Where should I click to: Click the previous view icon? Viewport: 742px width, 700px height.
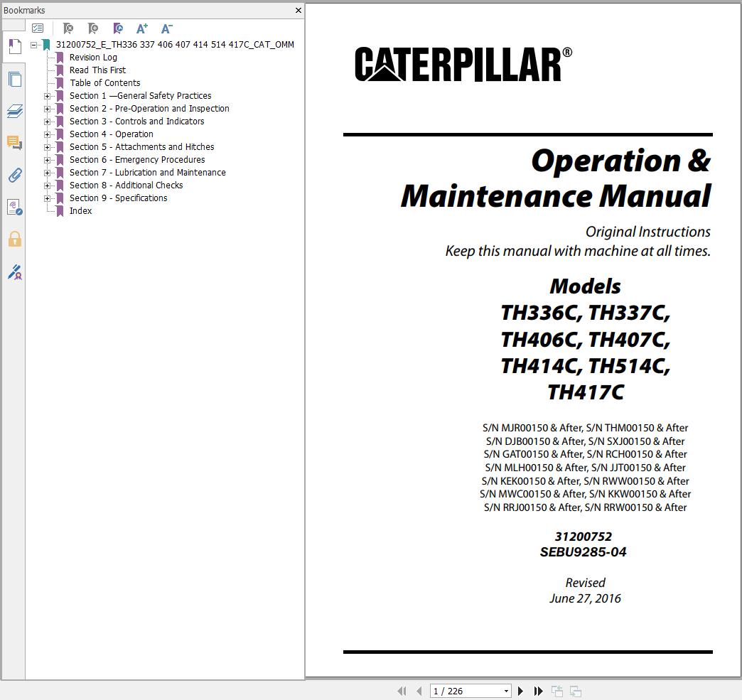point(557,691)
